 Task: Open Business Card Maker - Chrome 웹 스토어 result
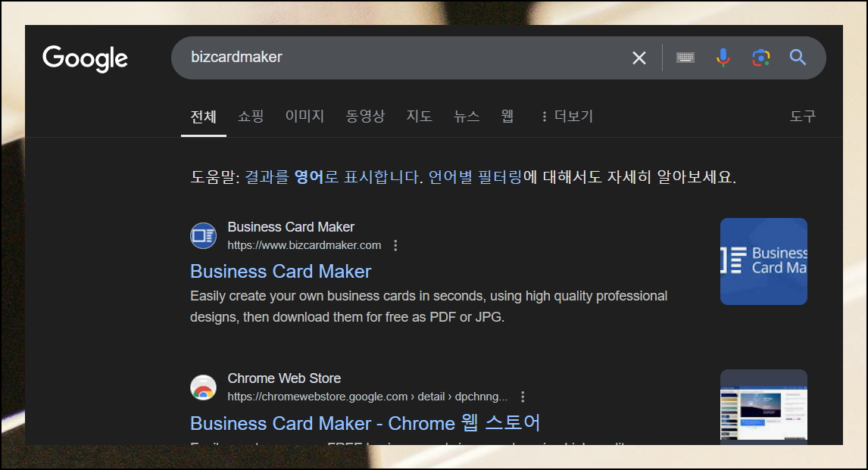365,423
